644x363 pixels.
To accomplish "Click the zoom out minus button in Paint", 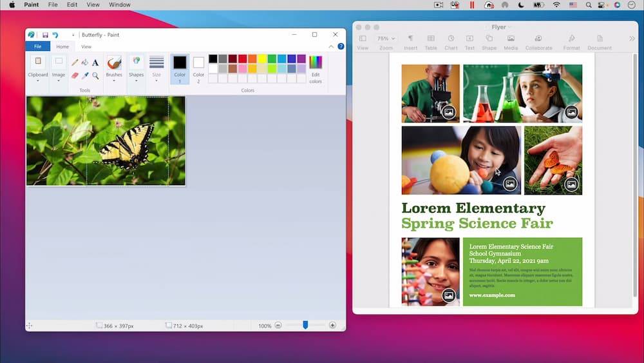I will [278, 325].
